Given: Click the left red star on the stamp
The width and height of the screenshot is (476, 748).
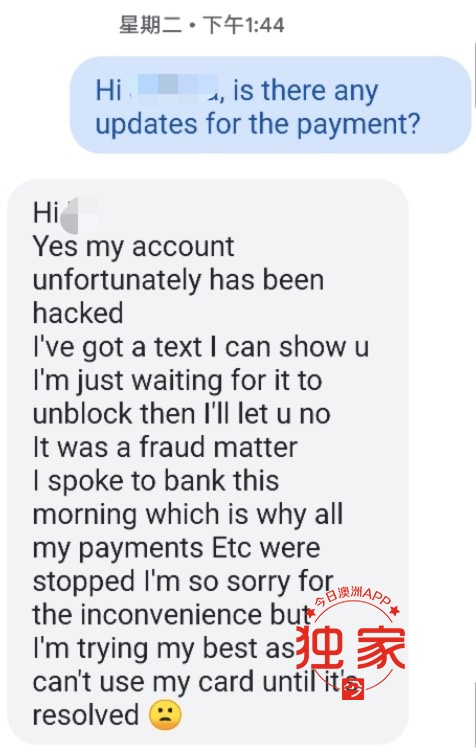Looking at the screenshot, I should pos(310,612).
